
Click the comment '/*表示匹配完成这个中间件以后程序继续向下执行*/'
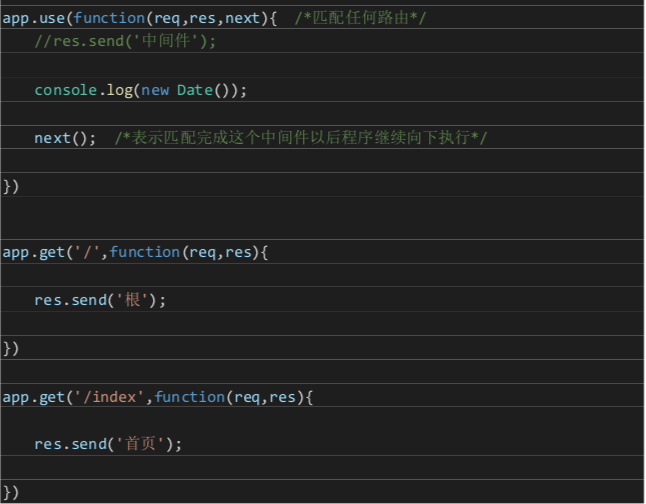301,138
